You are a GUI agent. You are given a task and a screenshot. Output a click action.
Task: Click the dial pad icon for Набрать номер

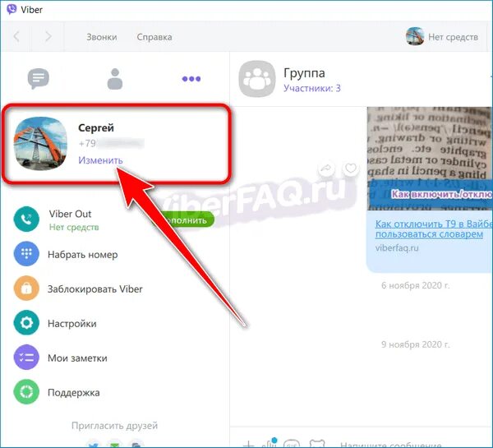pos(26,253)
